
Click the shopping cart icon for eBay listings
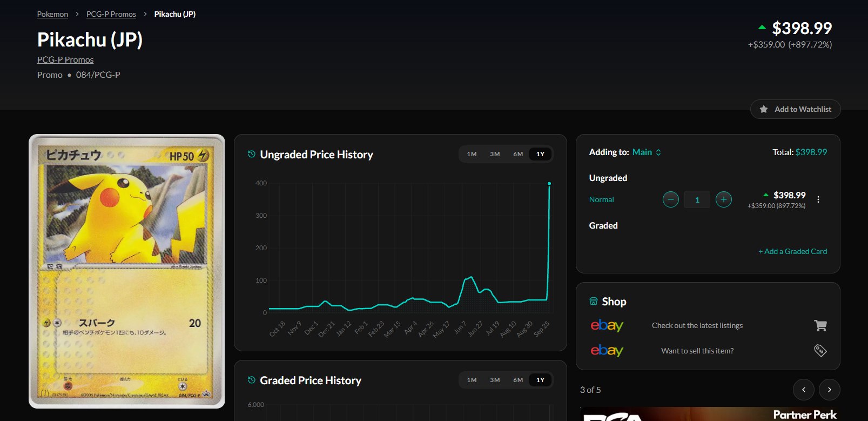point(820,325)
